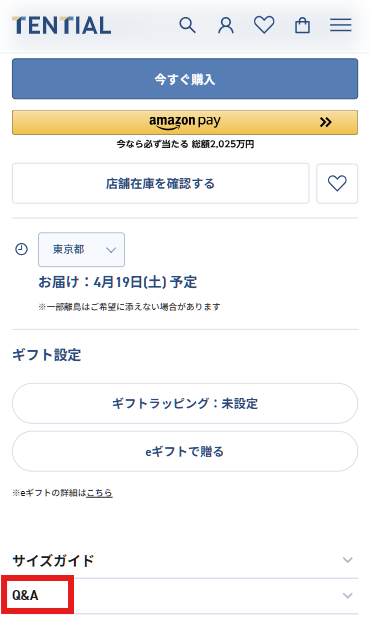
Task: Click the eギフトで贈る button
Action: [x=185, y=451]
